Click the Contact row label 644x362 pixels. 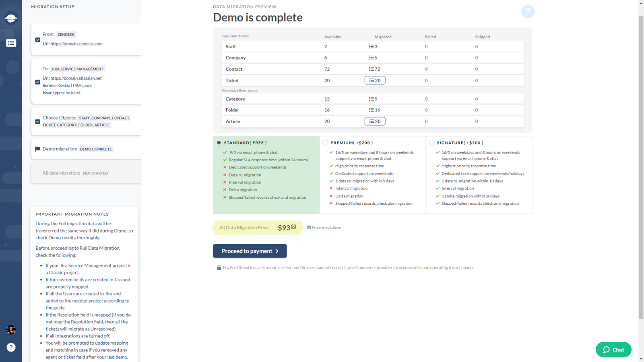pos(234,69)
